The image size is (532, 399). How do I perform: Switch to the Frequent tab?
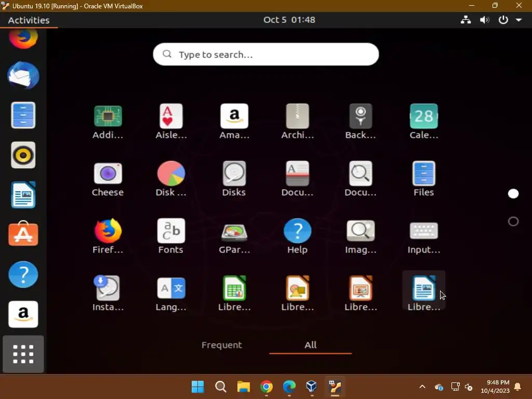click(221, 345)
